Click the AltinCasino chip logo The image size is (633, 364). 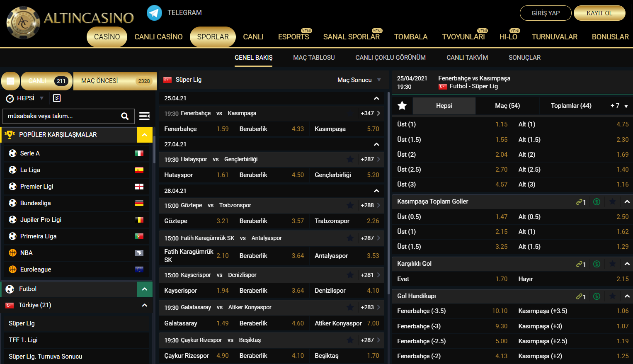coord(23,23)
